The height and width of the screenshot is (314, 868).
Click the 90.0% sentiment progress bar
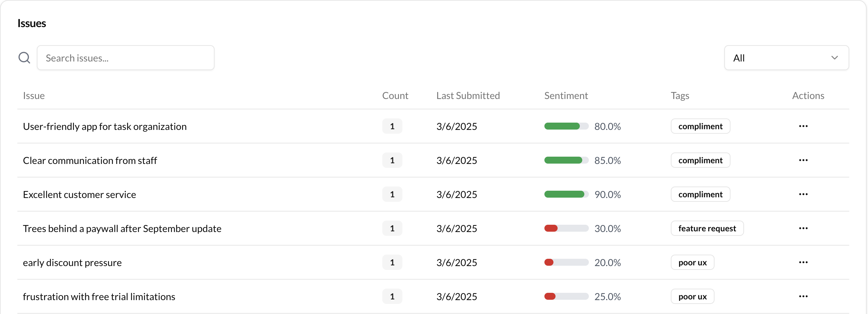tap(566, 194)
